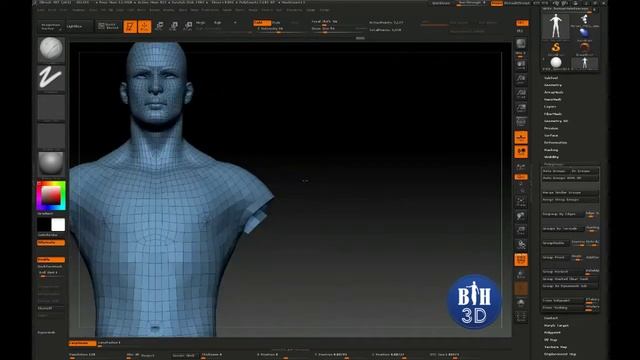
Task: Open the stroke type selector
Action: click(51, 78)
